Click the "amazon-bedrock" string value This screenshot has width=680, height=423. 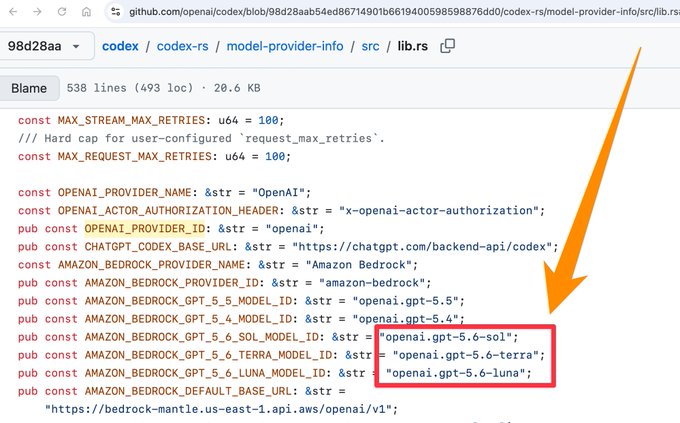tap(372, 283)
